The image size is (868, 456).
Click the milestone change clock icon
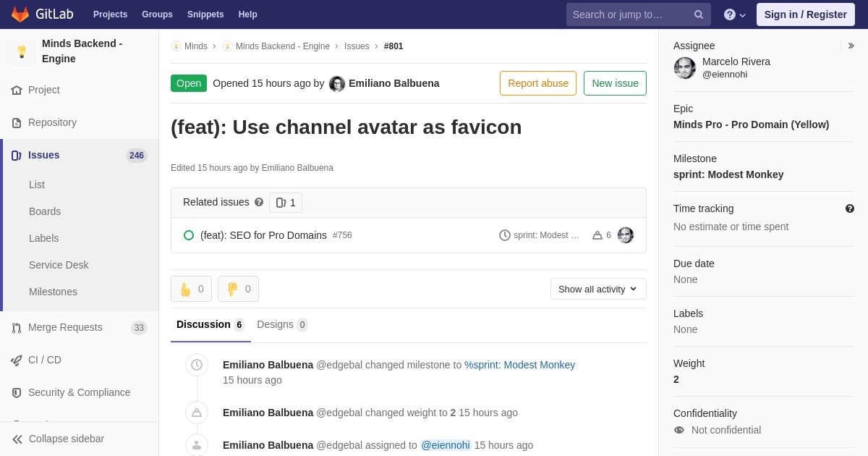[x=197, y=365]
